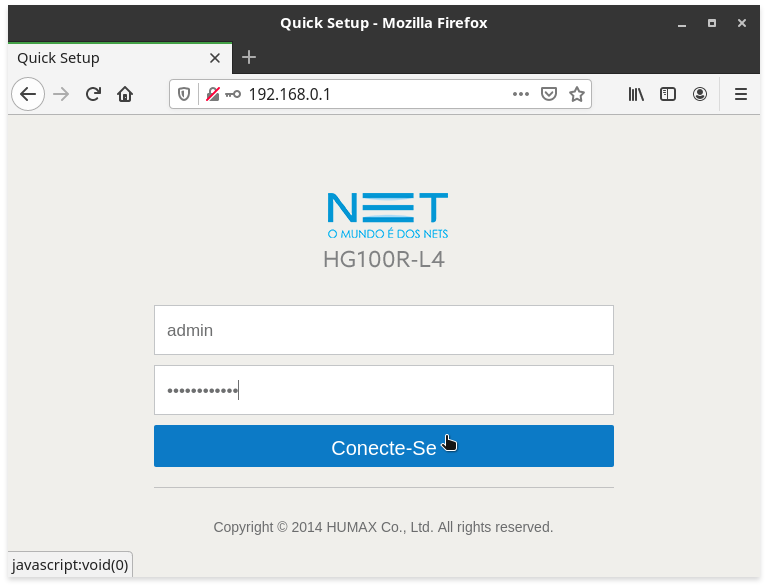This screenshot has width=768, height=588.
Task: Toggle the sidebar panel
Action: (668, 94)
